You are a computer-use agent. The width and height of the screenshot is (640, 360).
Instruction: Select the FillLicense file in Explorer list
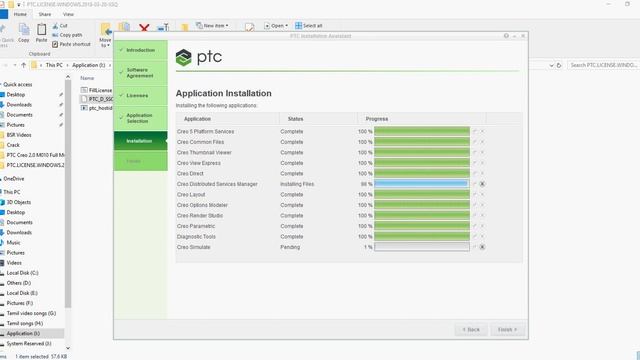click(97, 90)
